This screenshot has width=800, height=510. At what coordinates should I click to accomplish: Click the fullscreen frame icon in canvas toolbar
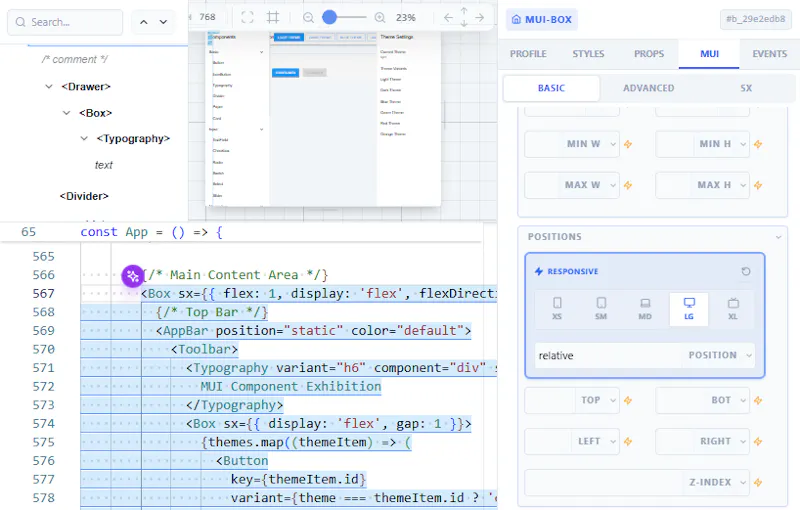coord(247,17)
